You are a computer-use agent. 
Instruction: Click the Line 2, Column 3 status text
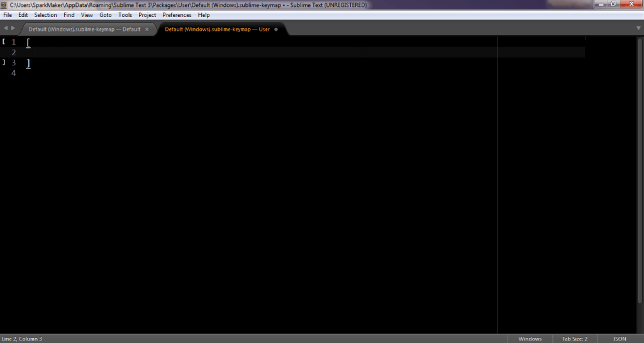click(x=22, y=339)
